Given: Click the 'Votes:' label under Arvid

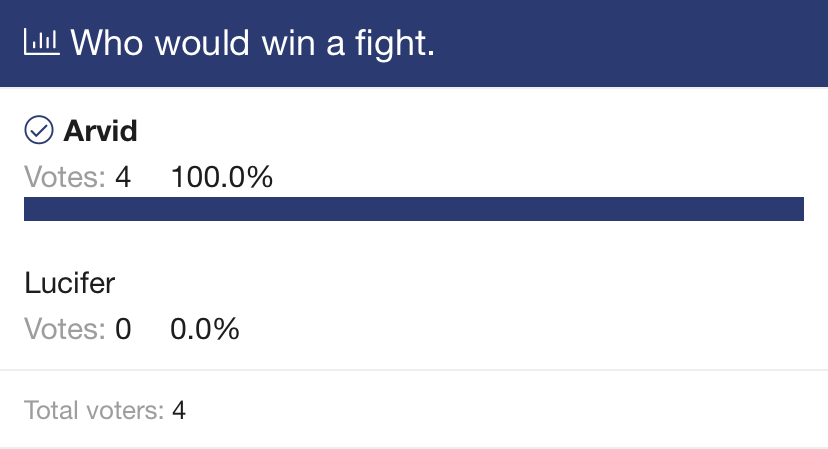Looking at the screenshot, I should pos(65,176).
